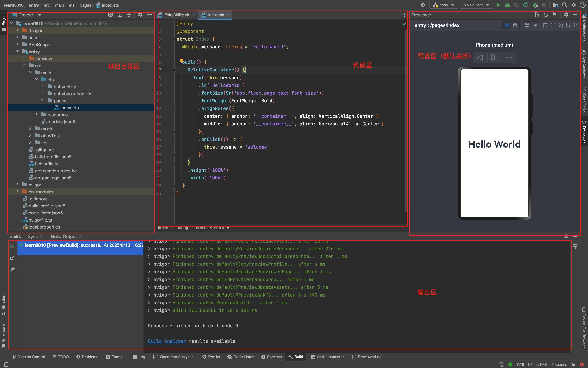The width and height of the screenshot is (588, 368).
Task: Click the Build Analyzer link
Action: [167, 341]
